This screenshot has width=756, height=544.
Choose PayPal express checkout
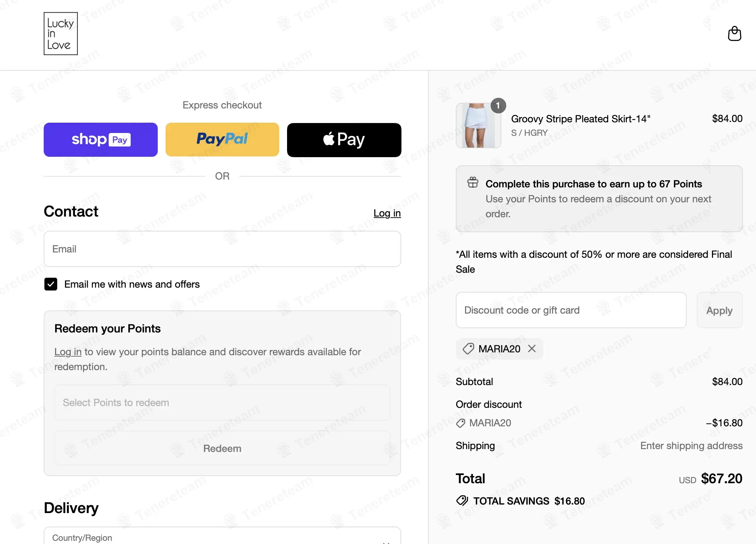(x=222, y=140)
